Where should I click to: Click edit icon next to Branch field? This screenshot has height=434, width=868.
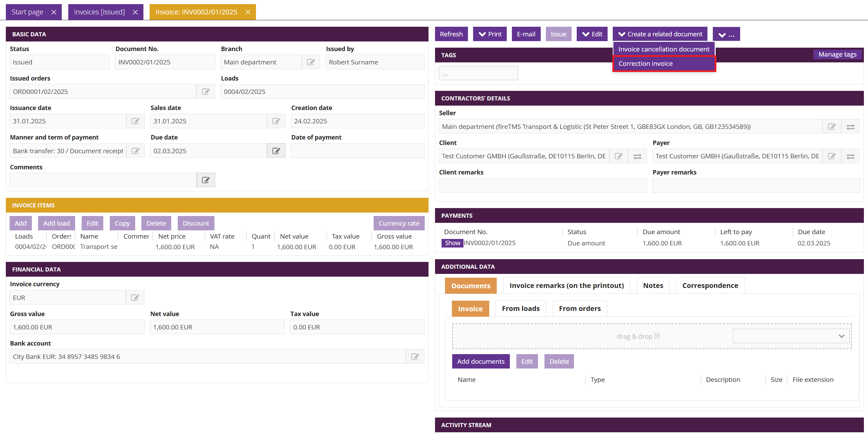pyautogui.click(x=311, y=62)
